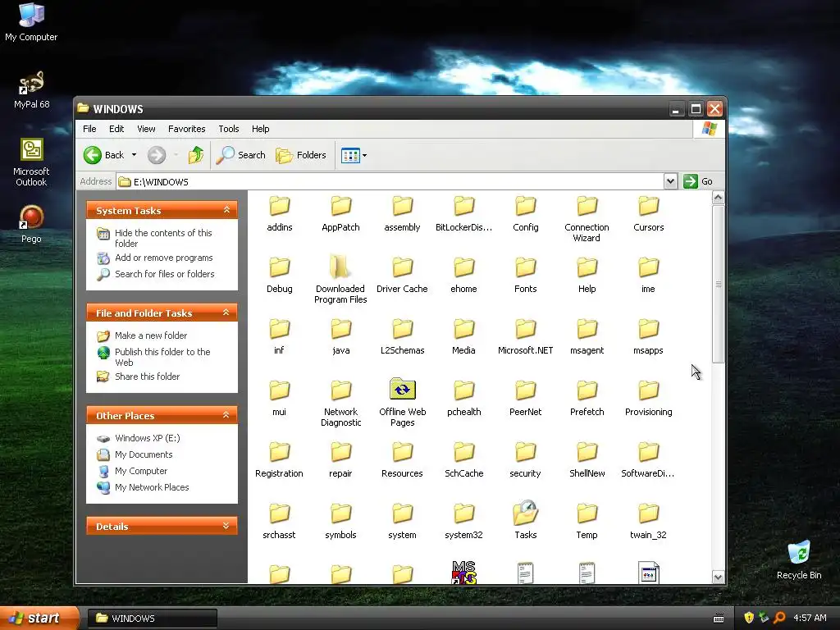The height and width of the screenshot is (630, 840).
Task: Expand the address bar dropdown
Action: [670, 181]
